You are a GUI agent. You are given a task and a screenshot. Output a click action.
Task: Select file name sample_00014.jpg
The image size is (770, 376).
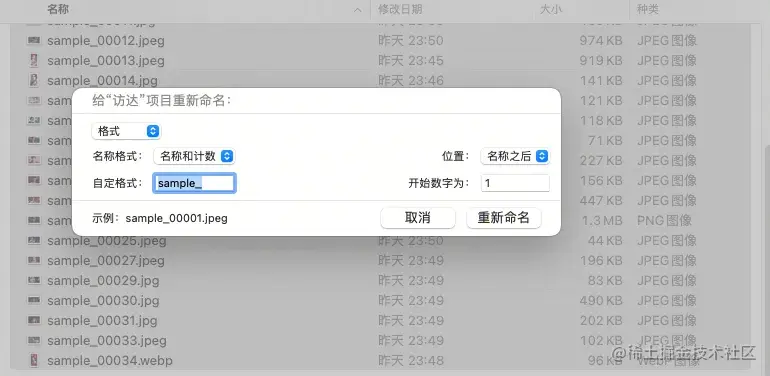[x=102, y=80]
